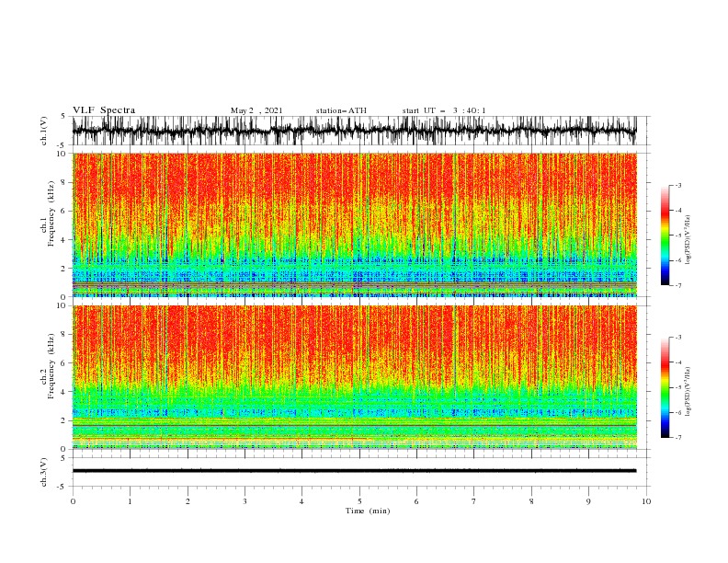
Task: Click the "5" tick on the ch.1(V) axis
Action: pyautogui.click(x=63, y=116)
